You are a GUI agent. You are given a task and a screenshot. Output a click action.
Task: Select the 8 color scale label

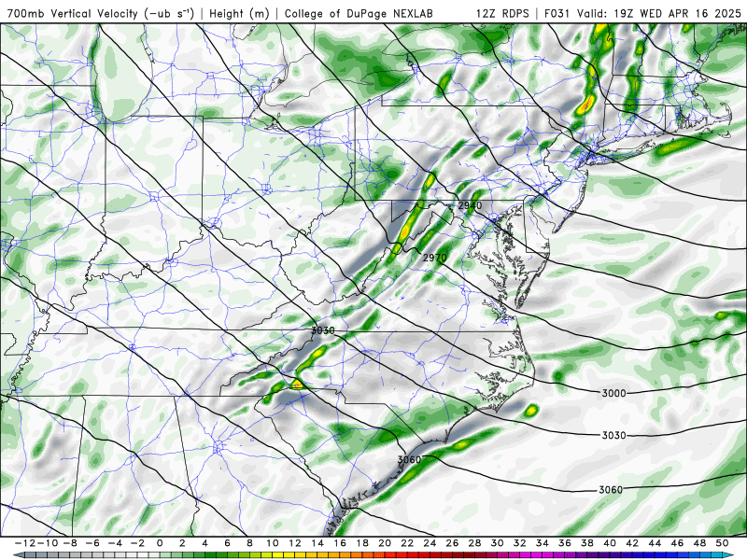click(249, 543)
